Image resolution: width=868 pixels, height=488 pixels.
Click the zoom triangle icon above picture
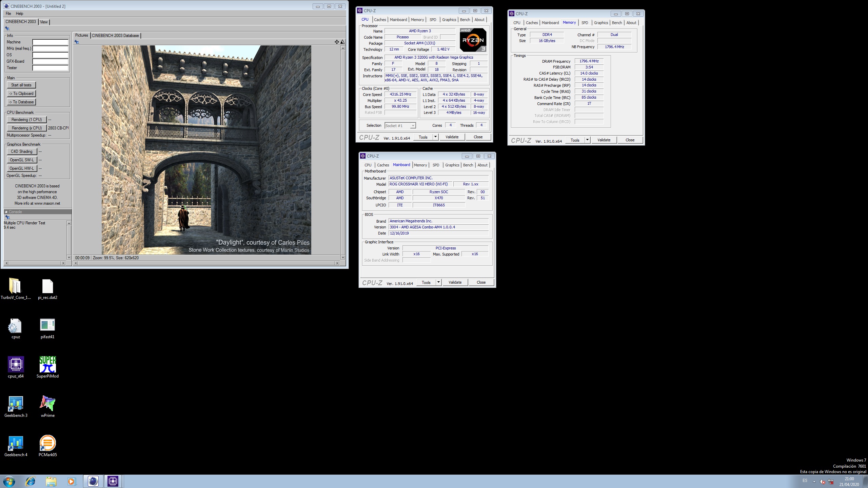point(342,42)
